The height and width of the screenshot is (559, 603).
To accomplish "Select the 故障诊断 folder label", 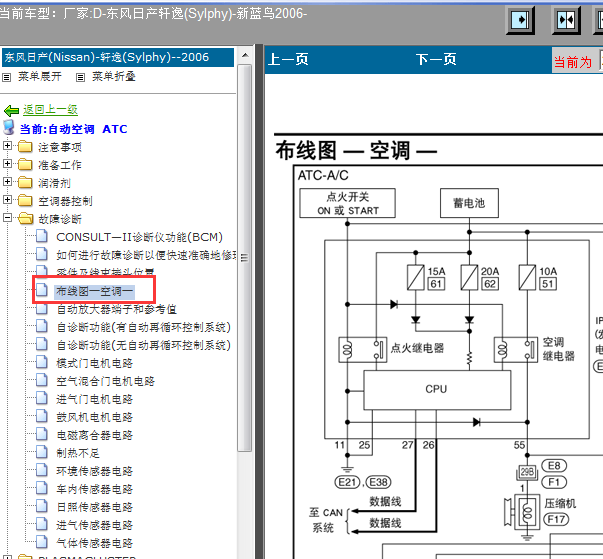I will [60, 219].
